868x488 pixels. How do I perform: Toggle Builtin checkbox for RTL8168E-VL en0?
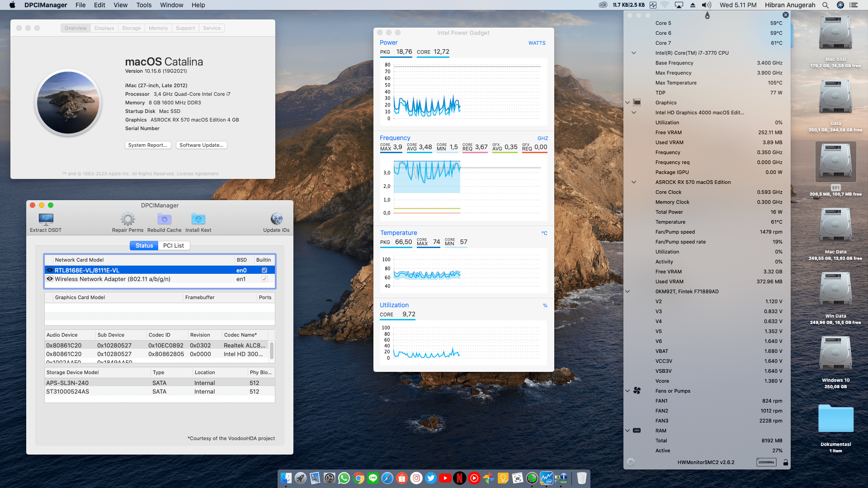pyautogui.click(x=264, y=270)
